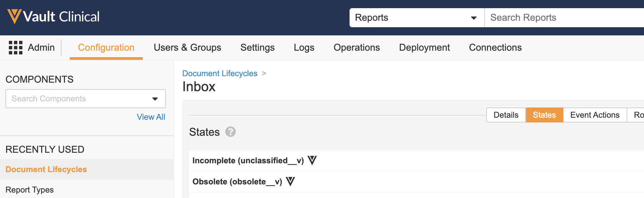Show the Details lifecycle tab
The width and height of the screenshot is (644, 198).
(x=506, y=115)
